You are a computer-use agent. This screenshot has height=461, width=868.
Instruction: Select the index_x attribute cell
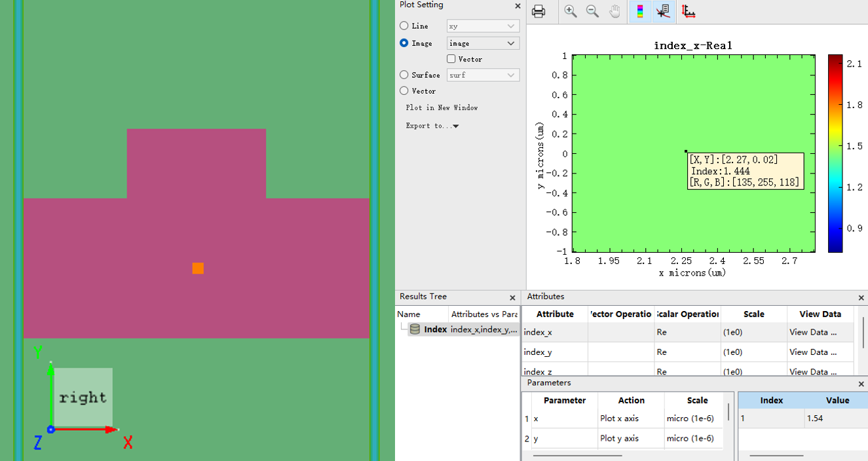pos(555,332)
